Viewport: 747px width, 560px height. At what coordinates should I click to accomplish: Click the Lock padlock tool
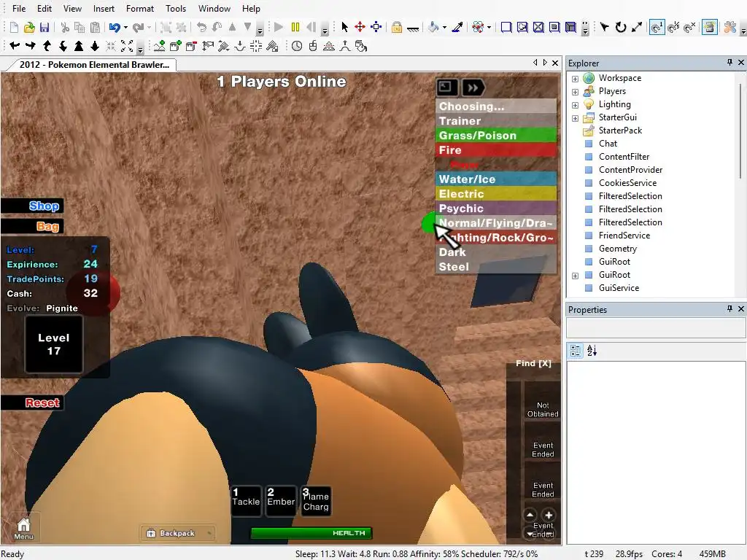[x=396, y=27]
